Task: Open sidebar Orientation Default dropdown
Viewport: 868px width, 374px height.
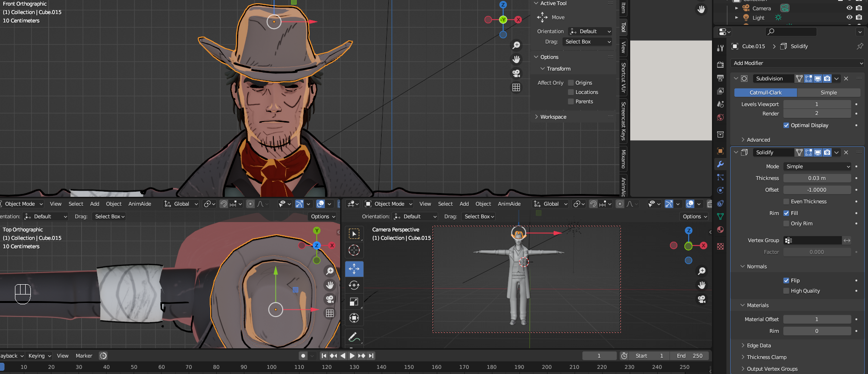Action: 591,31
